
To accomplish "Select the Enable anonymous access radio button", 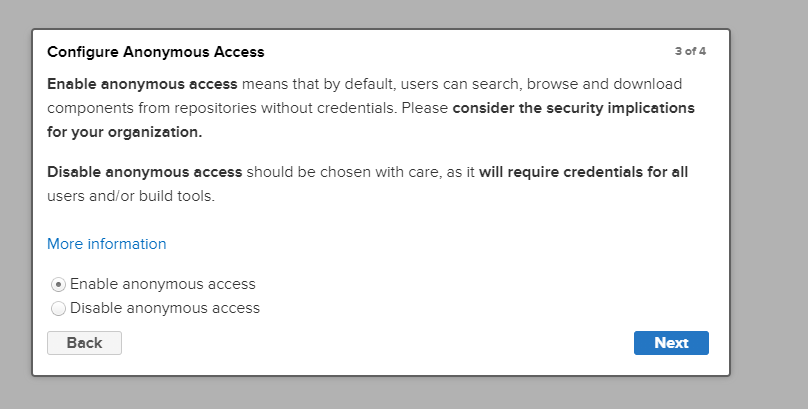I will click(x=58, y=284).
